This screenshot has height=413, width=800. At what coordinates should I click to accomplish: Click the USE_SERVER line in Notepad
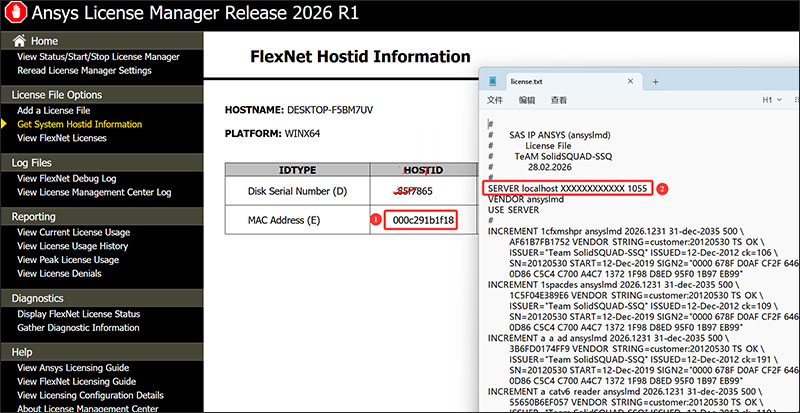point(513,210)
